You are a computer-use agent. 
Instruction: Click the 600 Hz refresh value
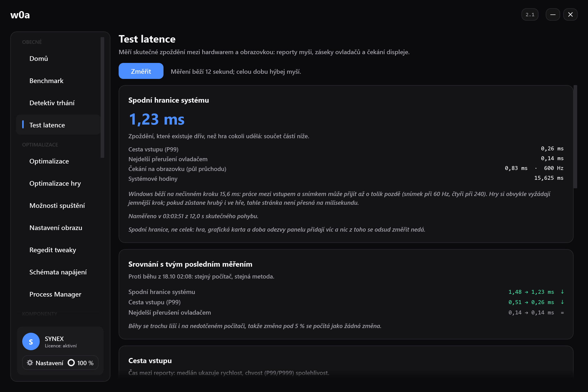click(554, 168)
